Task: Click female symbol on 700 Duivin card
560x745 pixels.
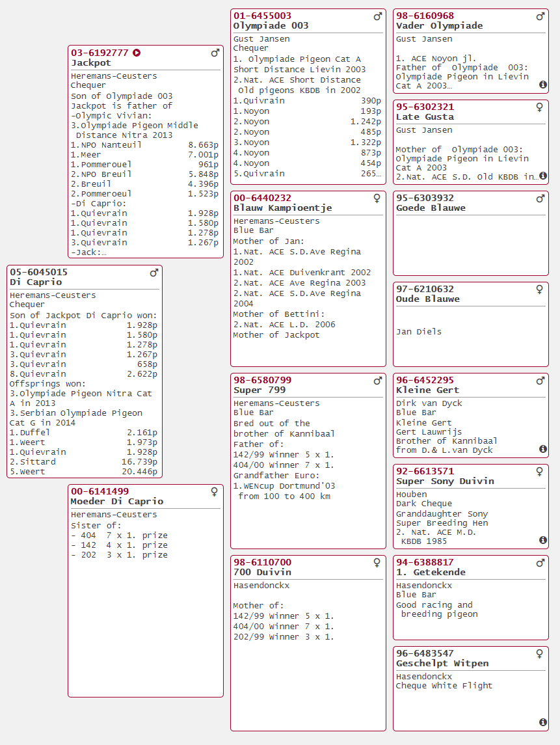Action: [377, 563]
